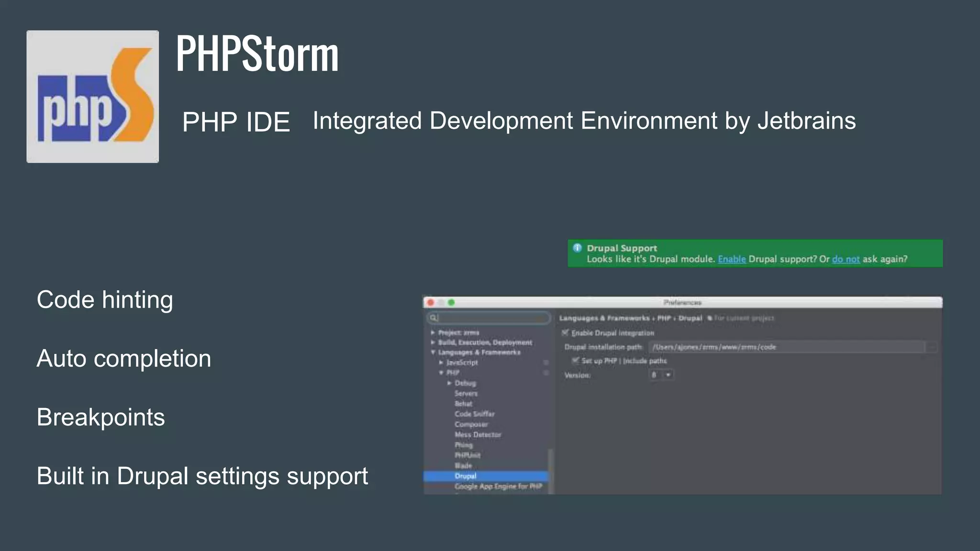Click the browse button beside installation path
Viewport: 980px width, 551px height.
931,347
